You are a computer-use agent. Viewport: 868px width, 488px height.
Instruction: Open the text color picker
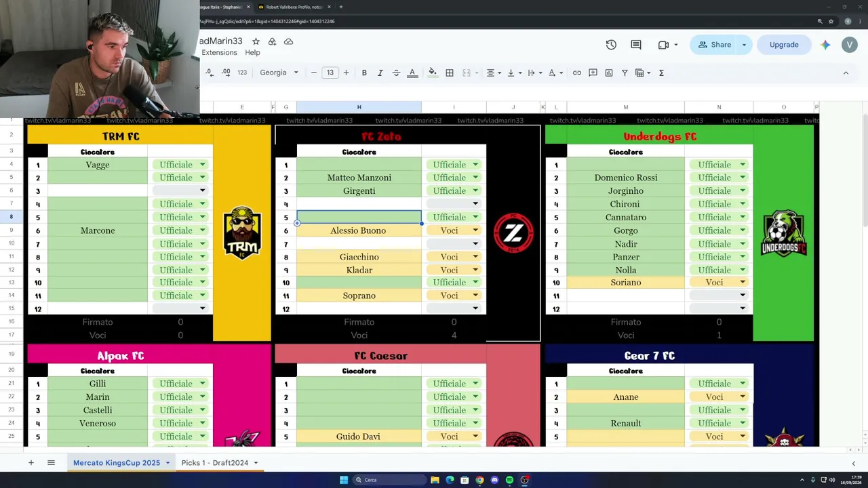pos(412,73)
